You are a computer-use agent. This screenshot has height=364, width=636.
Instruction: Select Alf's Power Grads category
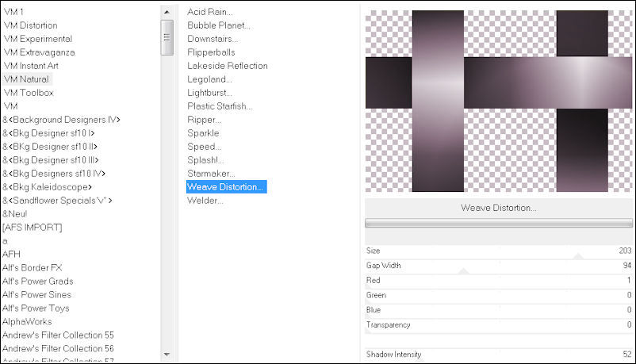tap(38, 281)
